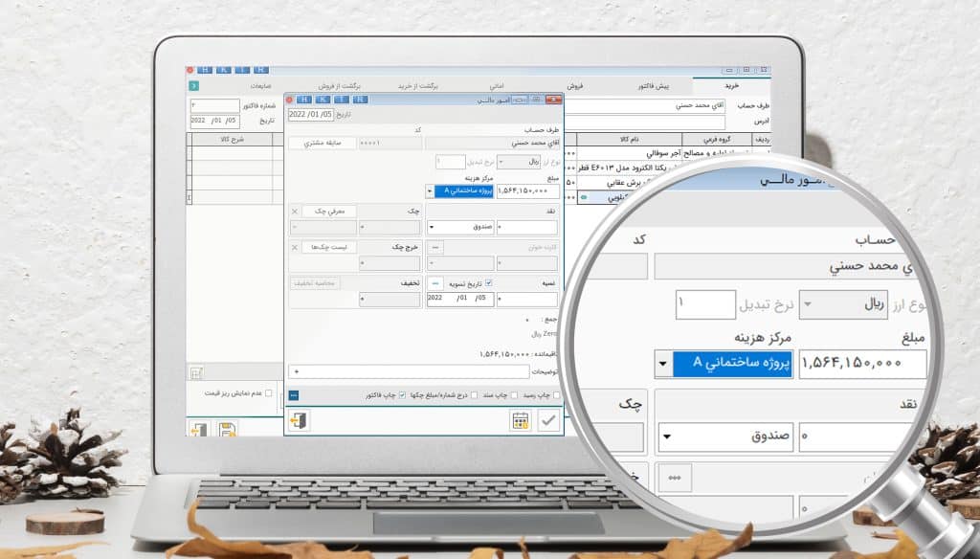This screenshot has width=980, height=559.
Task: Enable the چاپ فاکتور checkbox
Action: [403, 394]
